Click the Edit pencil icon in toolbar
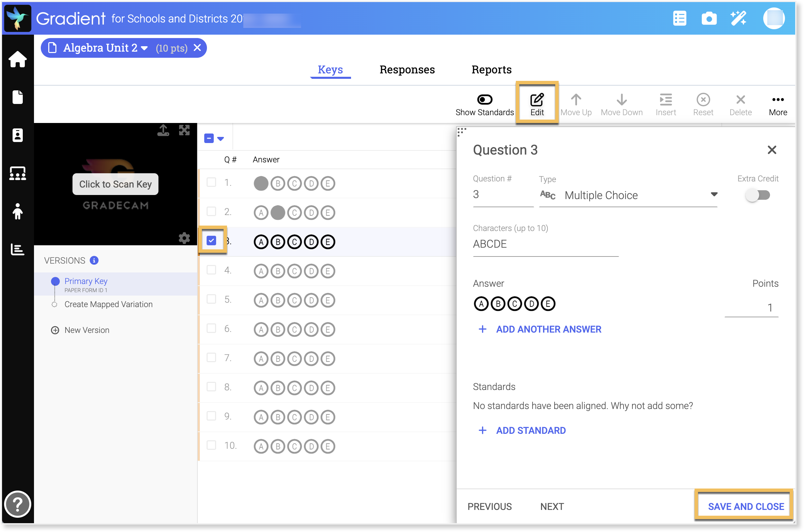The width and height of the screenshot is (804, 532). [537, 100]
